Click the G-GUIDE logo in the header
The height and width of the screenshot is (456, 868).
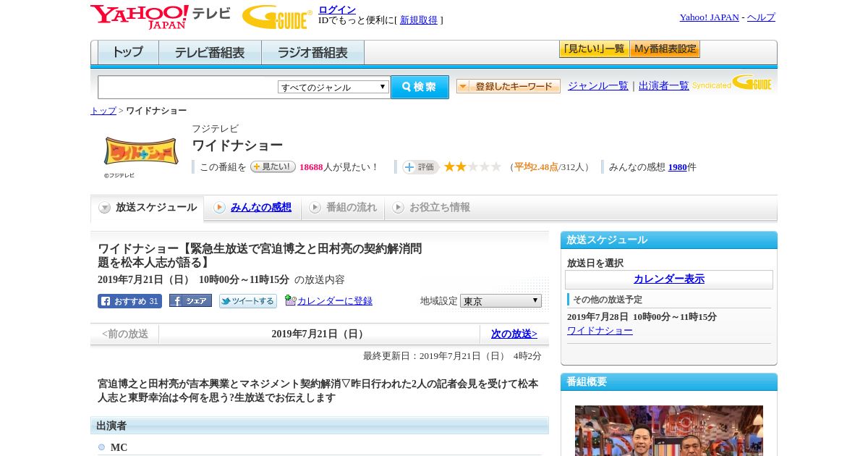[x=277, y=17]
